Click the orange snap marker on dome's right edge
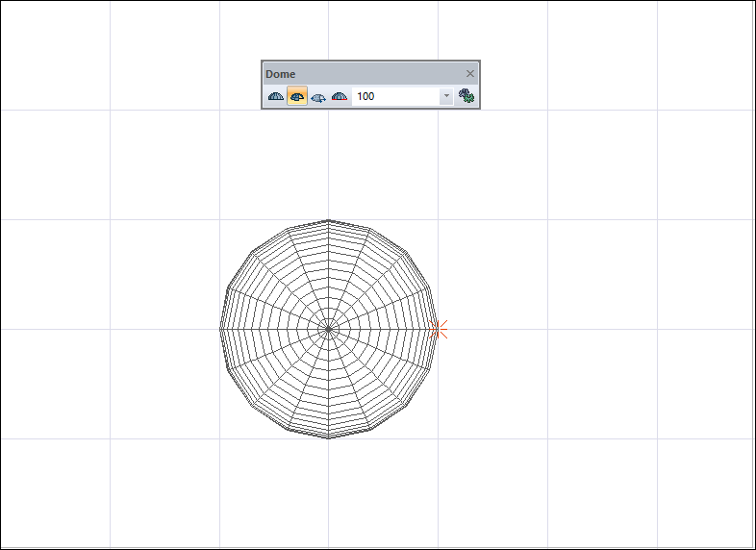Viewport: 756px width, 550px height. (438, 329)
